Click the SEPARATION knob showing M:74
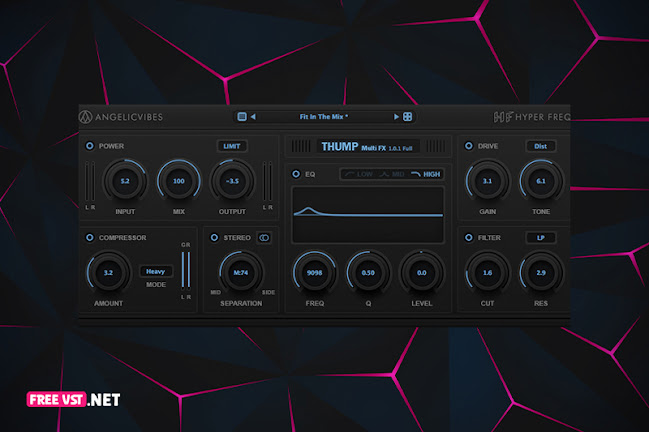This screenshot has width=649, height=432. tap(241, 273)
